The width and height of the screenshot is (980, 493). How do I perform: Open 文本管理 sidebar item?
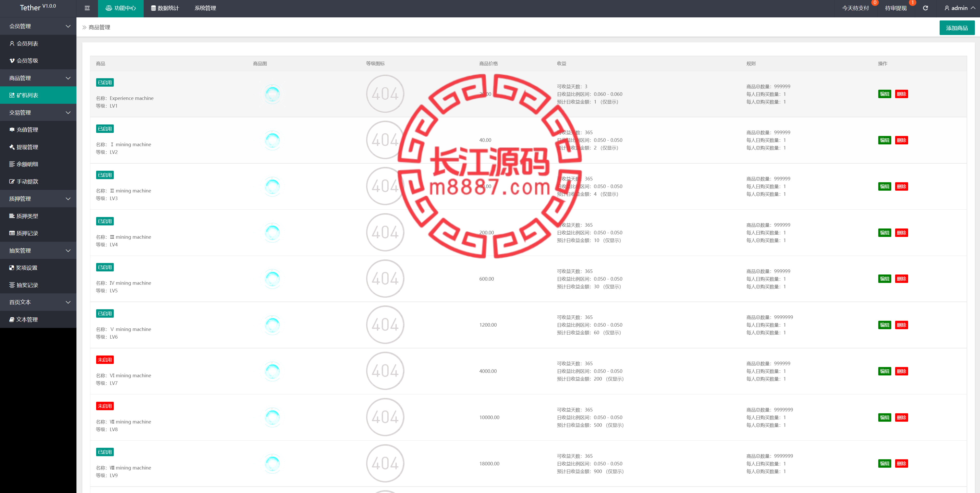38,319
